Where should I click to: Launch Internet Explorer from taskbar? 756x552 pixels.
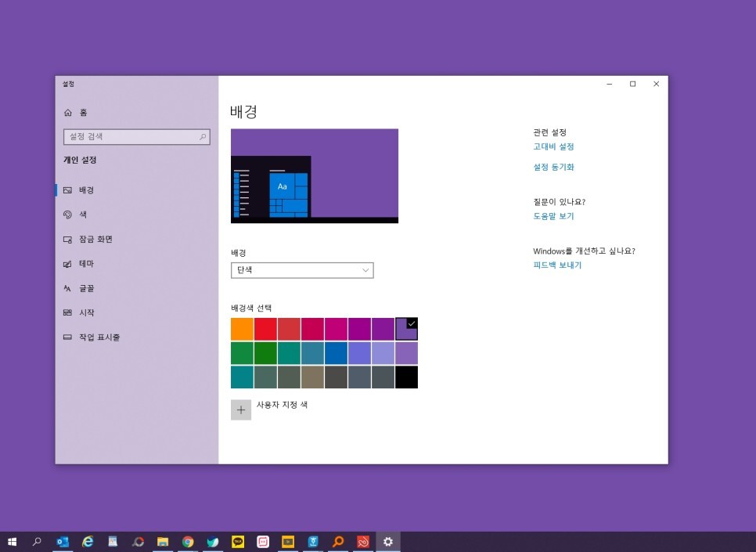click(88, 542)
